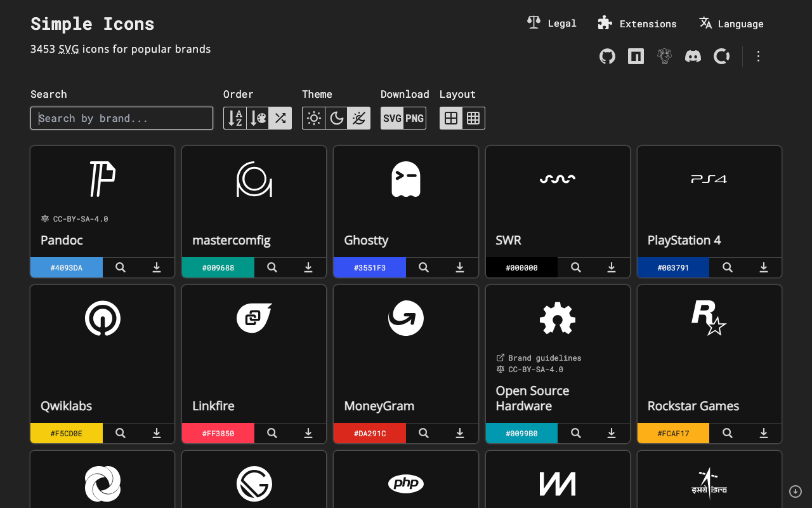Click the Ghostty ghost icon
Screen dimensions: 812x508
point(406,179)
